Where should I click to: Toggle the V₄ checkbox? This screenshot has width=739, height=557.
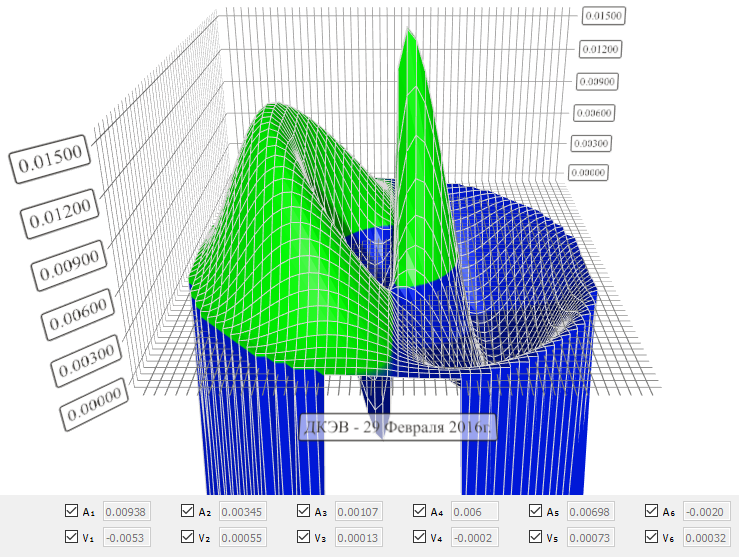coord(420,536)
